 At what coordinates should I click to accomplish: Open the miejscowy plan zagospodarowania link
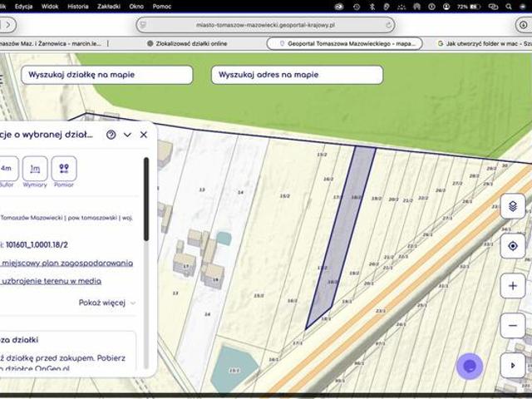[x=68, y=263]
